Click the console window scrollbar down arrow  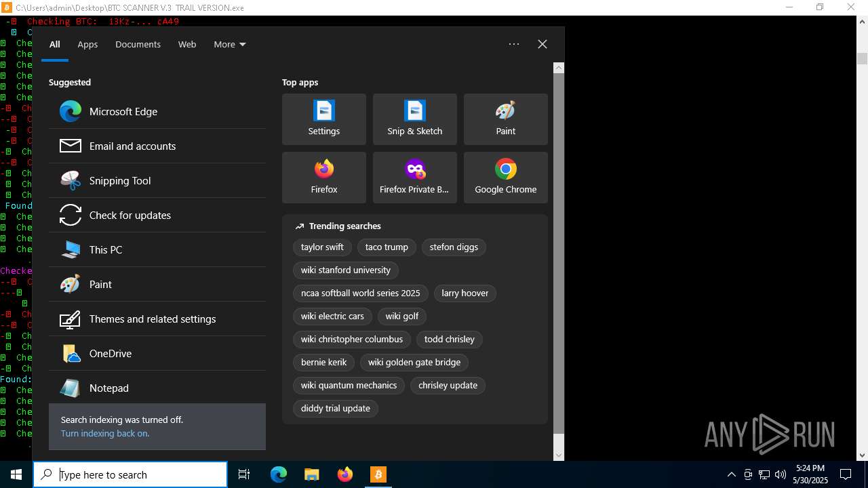pyautogui.click(x=862, y=455)
